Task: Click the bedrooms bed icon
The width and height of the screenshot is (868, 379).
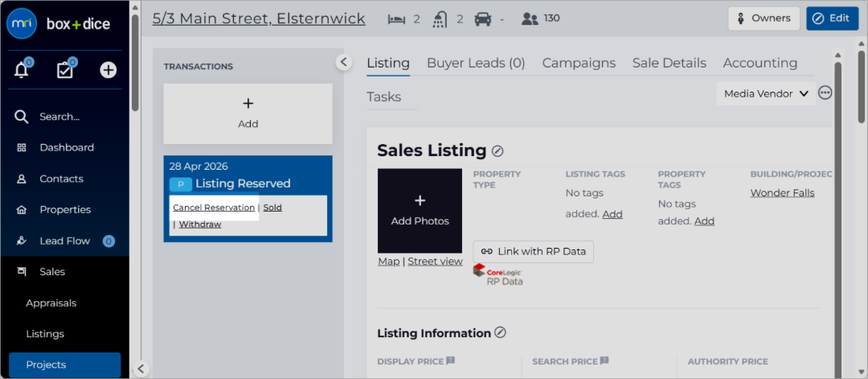Action: (x=395, y=19)
